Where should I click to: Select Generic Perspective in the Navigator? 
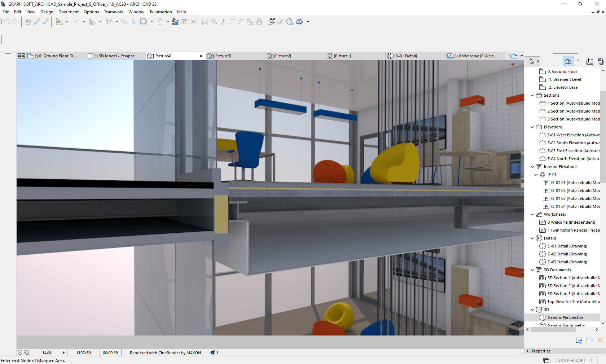[565, 317]
